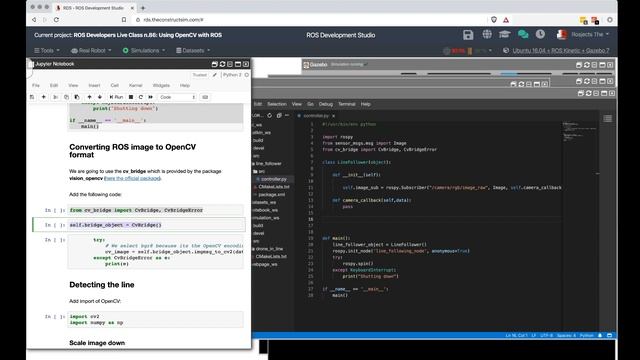Follow the 'here the official package' link

(x=133, y=178)
